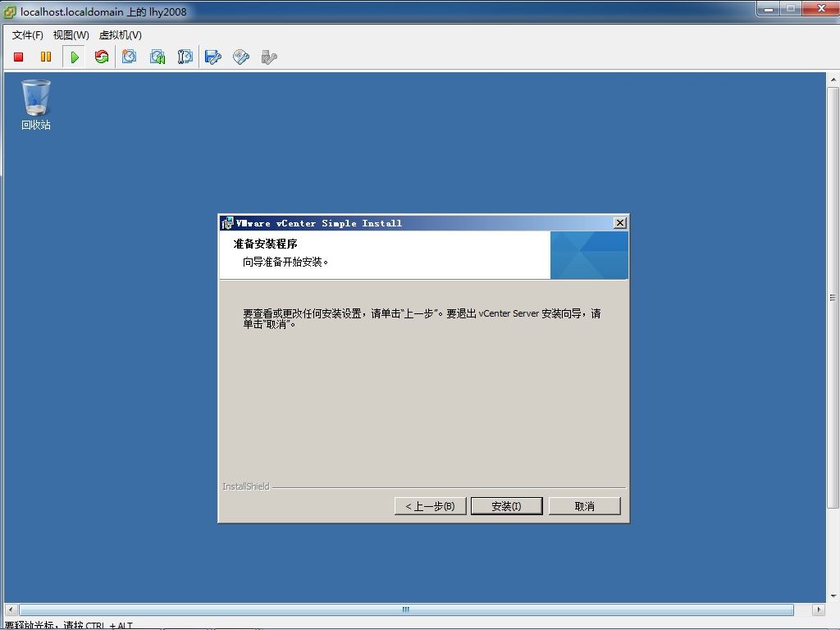Viewport: 840px width, 630px height.
Task: Click the revert to snapshot icon
Action: point(157,57)
